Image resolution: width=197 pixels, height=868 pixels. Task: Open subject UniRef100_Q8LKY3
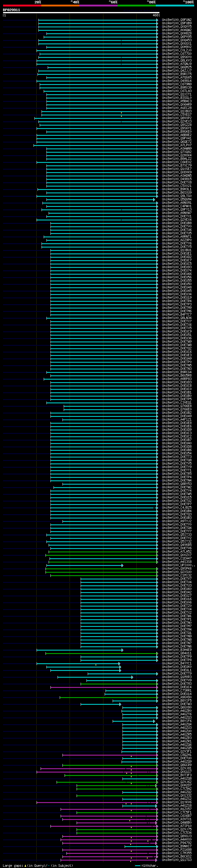pyautogui.click(x=177, y=60)
